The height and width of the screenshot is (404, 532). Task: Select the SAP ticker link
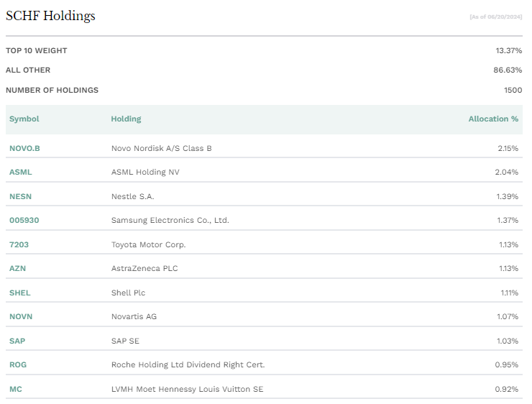click(17, 341)
